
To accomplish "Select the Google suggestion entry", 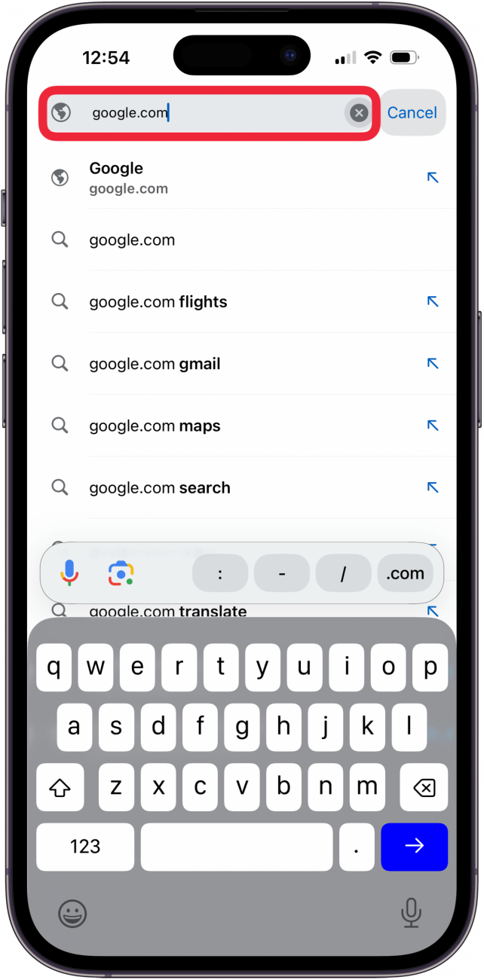I will click(188, 178).
